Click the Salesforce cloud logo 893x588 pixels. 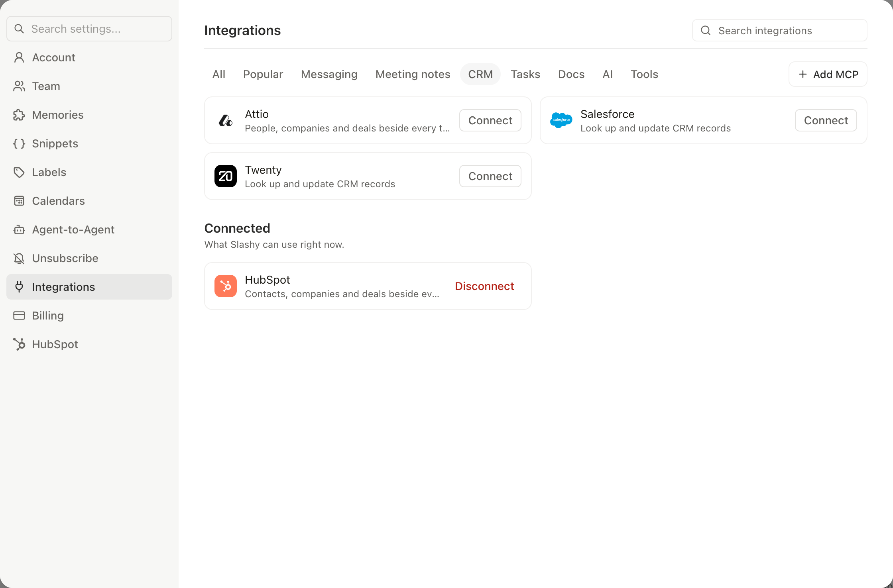[x=561, y=120]
